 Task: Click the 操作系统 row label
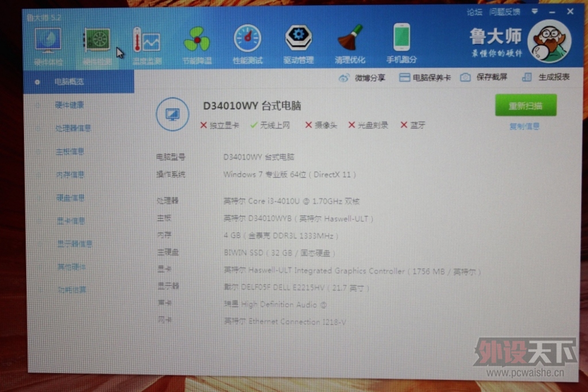(x=171, y=174)
